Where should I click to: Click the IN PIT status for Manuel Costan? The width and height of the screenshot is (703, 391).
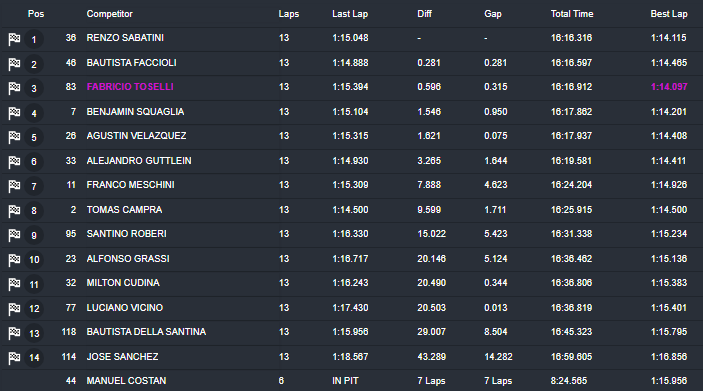tap(345, 381)
